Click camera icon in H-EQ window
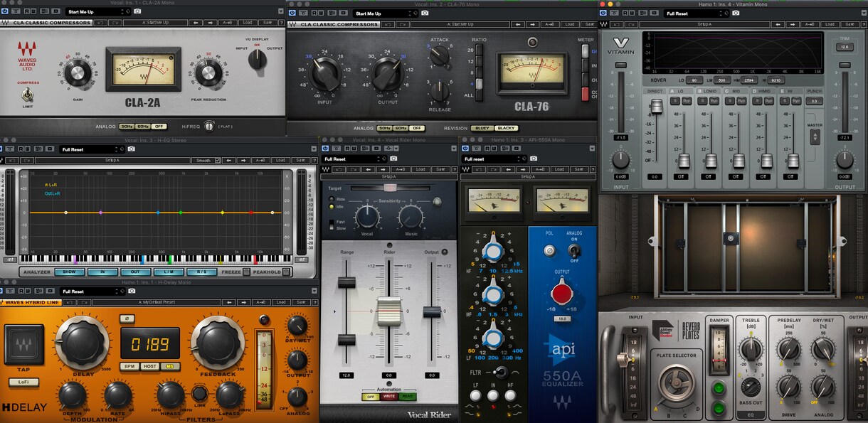Viewport: 868px width, 423px height. tap(132, 149)
